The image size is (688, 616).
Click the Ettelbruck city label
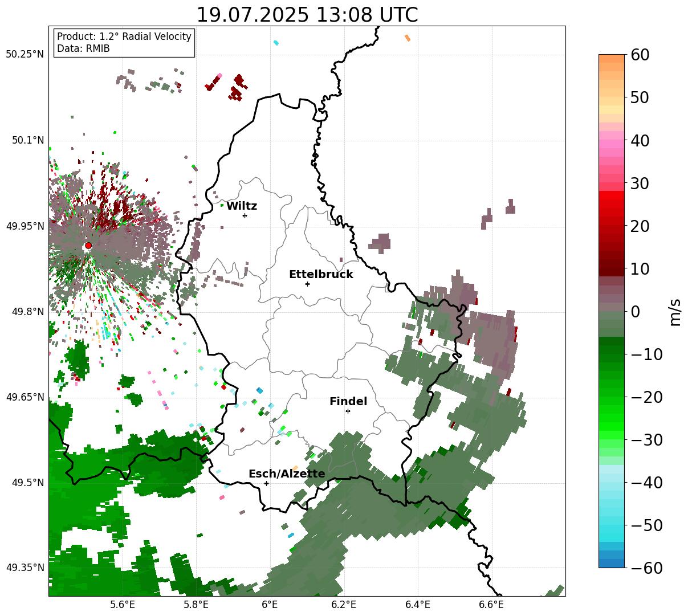tap(321, 274)
